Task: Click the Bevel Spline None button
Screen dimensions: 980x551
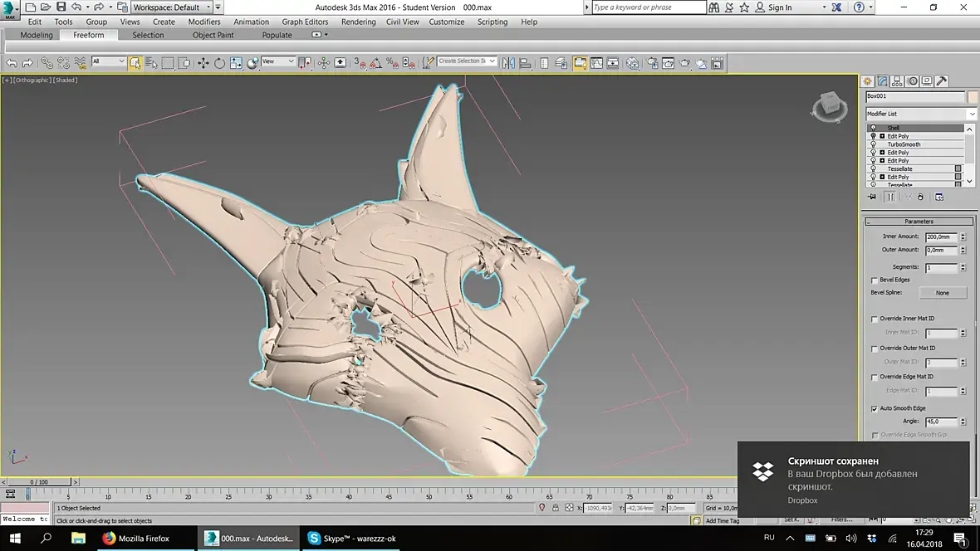Action: (943, 293)
